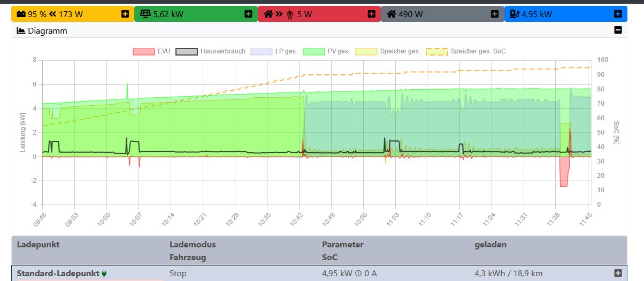The image size is (644, 281).
Task: Click the green plug icon next to Standard-Ladepunkt
Action: 104,274
